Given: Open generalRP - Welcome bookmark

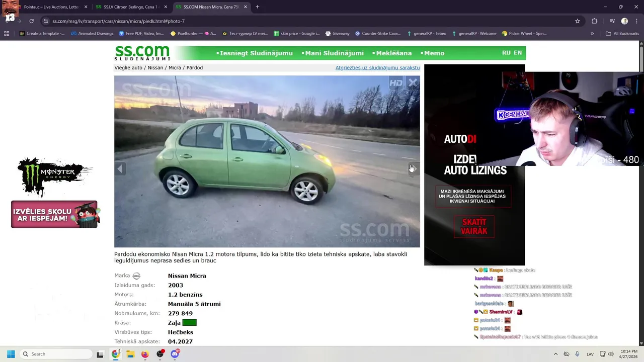Looking at the screenshot, I should pyautogui.click(x=474, y=34).
